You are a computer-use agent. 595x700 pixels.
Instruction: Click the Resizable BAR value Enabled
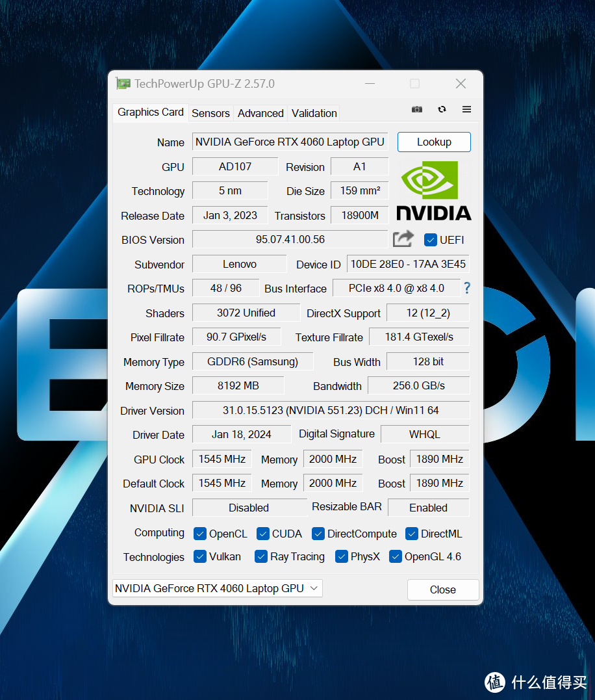[428, 508]
